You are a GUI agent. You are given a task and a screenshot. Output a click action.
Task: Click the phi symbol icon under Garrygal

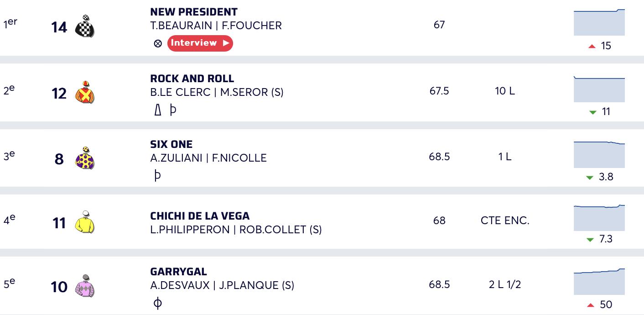point(158,303)
